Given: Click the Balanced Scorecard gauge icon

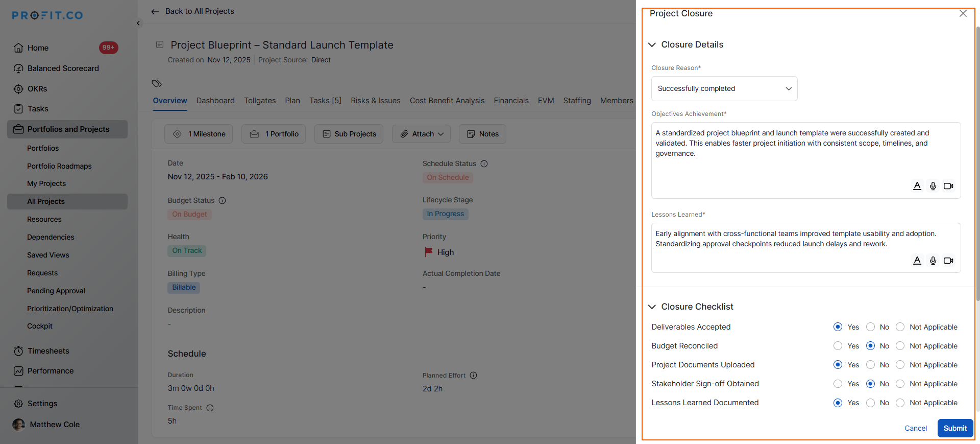Looking at the screenshot, I should (18, 68).
